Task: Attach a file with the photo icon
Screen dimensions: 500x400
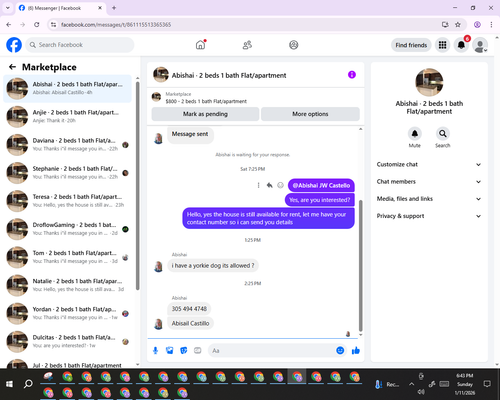Action: (170, 350)
